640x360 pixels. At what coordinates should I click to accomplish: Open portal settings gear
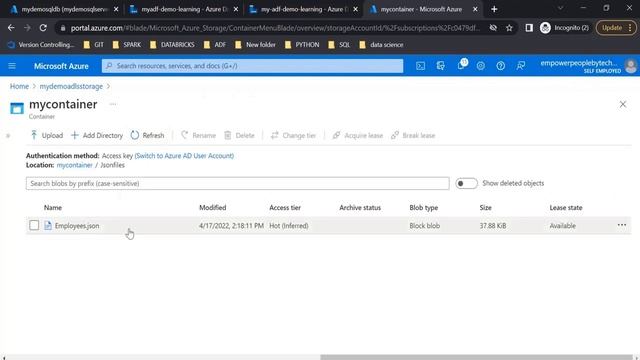point(481,66)
